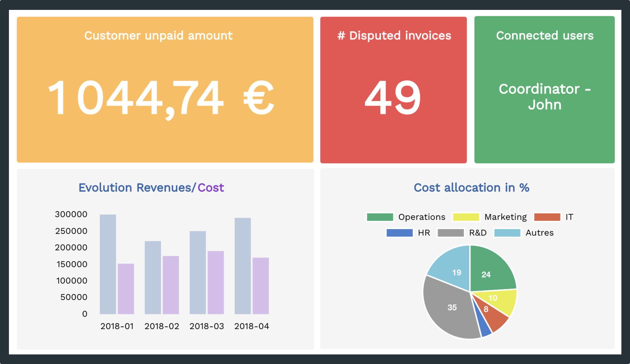This screenshot has width=630, height=364.
Task: Click the Operations green legend swatch
Action: pyautogui.click(x=380, y=217)
